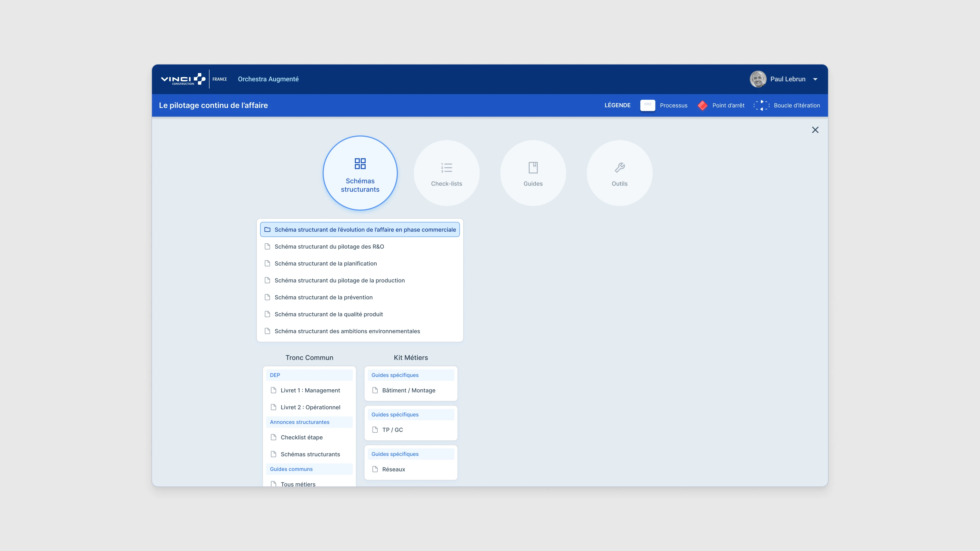
Task: Click the Guides bookmark icon
Action: pyautogui.click(x=533, y=167)
